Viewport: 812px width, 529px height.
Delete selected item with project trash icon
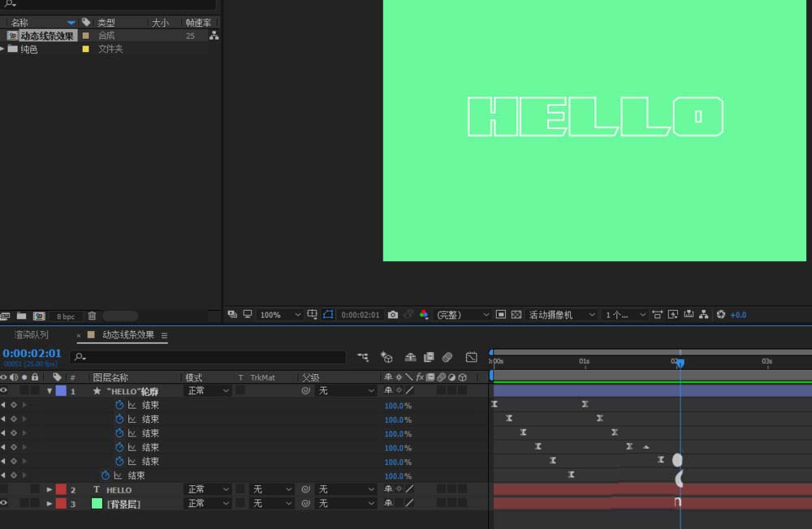point(92,316)
